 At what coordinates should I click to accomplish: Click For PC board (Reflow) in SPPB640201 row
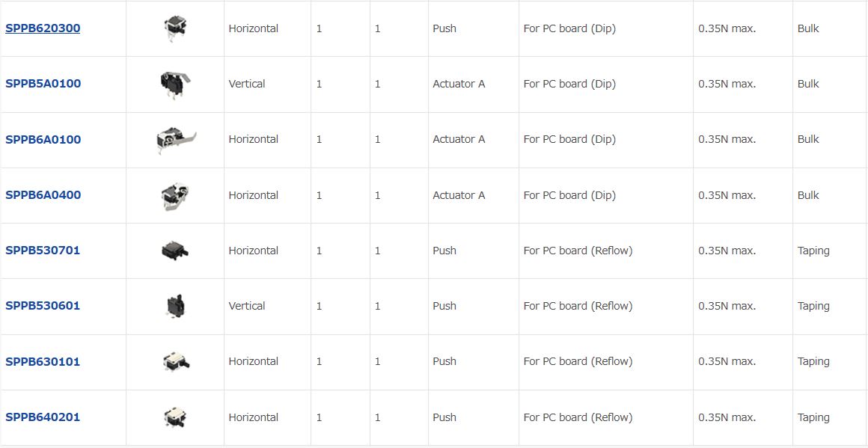(x=578, y=417)
